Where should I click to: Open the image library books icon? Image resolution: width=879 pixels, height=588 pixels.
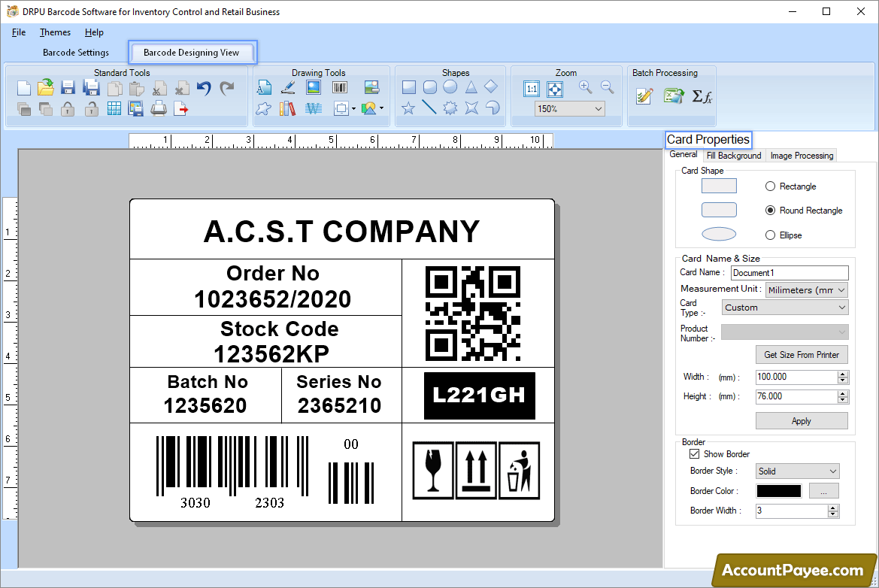pos(287,108)
